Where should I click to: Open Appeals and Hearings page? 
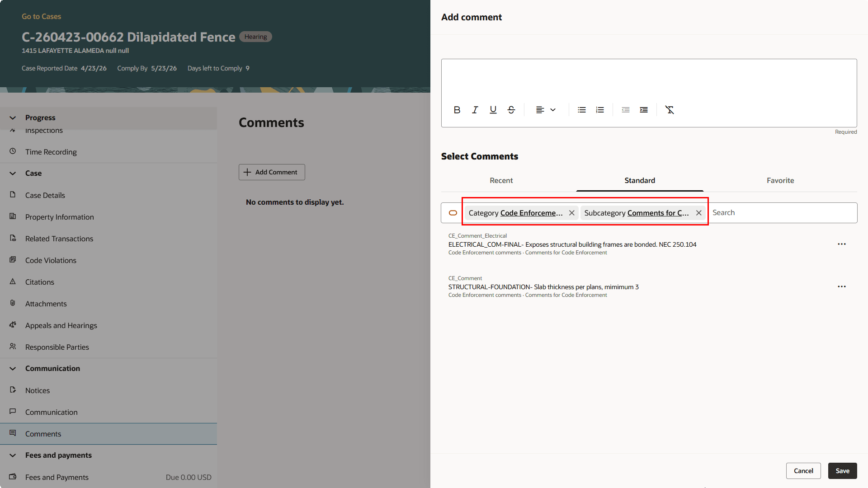[x=108, y=325]
